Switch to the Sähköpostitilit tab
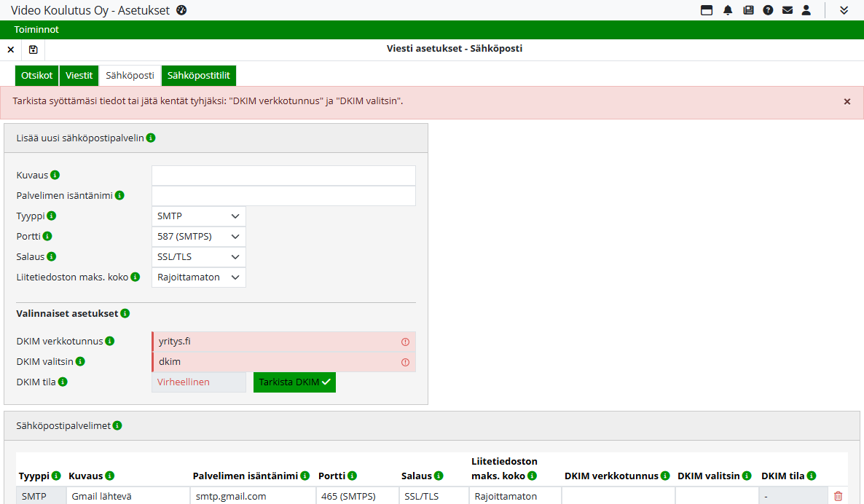Viewport: 864px width, 504px height. (199, 76)
